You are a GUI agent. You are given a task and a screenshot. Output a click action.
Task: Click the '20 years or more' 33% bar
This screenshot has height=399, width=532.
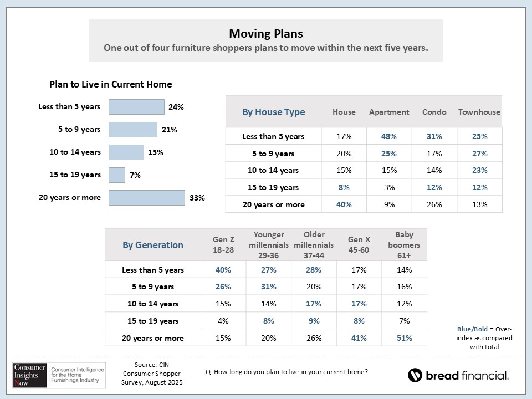click(x=146, y=198)
